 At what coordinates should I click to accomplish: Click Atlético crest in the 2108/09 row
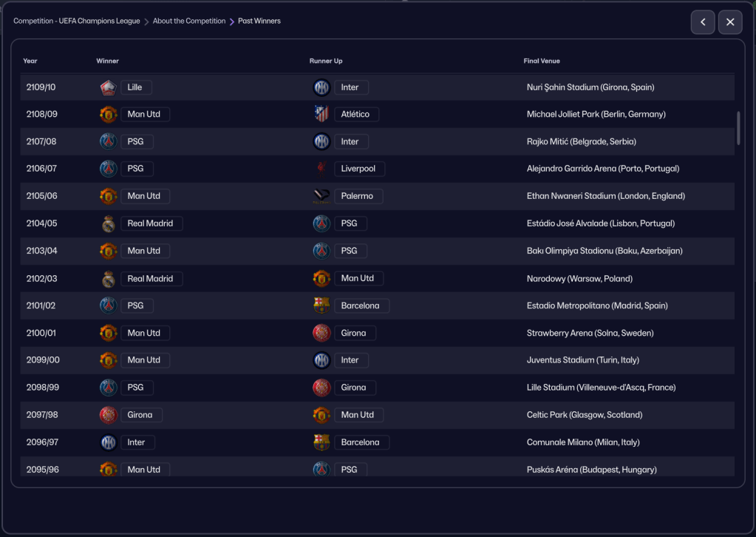[321, 114]
